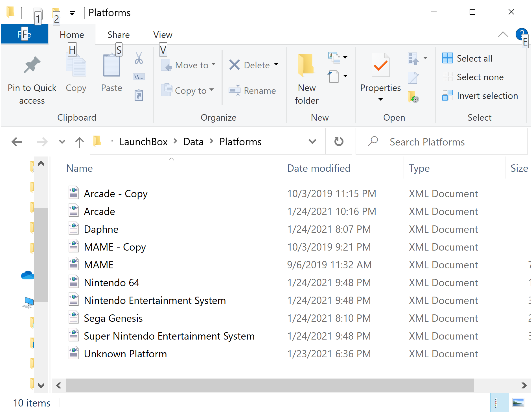
Task: Select the Nintendo Entertainment System file
Action: [155, 300]
